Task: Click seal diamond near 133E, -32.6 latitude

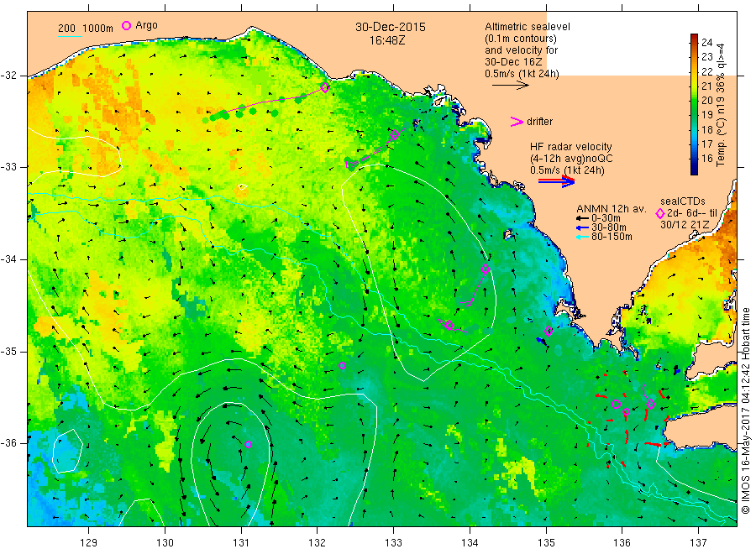Action: (x=395, y=134)
